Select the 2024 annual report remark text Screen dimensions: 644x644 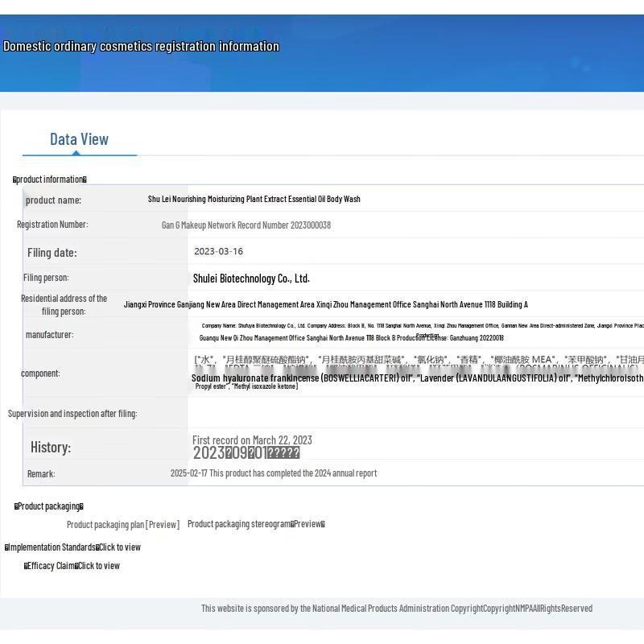point(273,473)
